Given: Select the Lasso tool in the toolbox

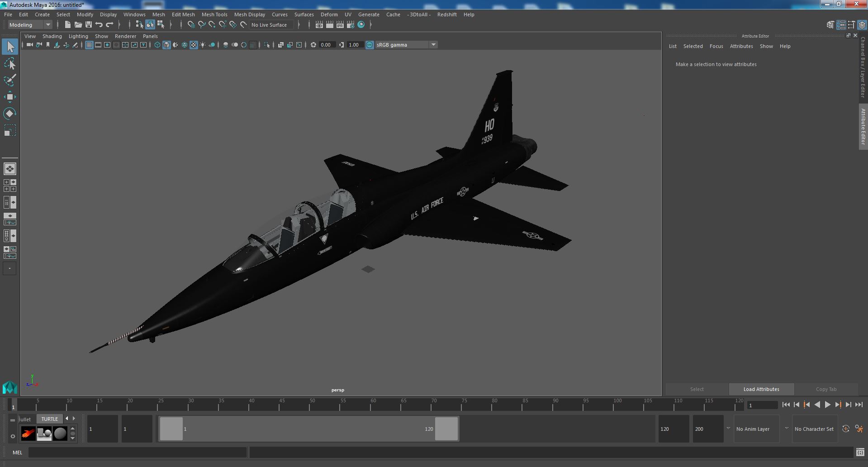Looking at the screenshot, I should 10,64.
